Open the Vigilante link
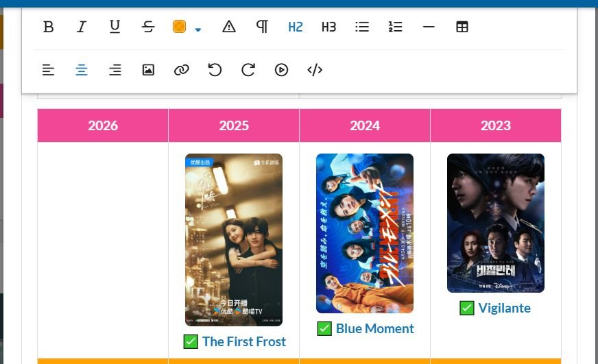Viewport: 598px width, 364px height. [x=504, y=308]
